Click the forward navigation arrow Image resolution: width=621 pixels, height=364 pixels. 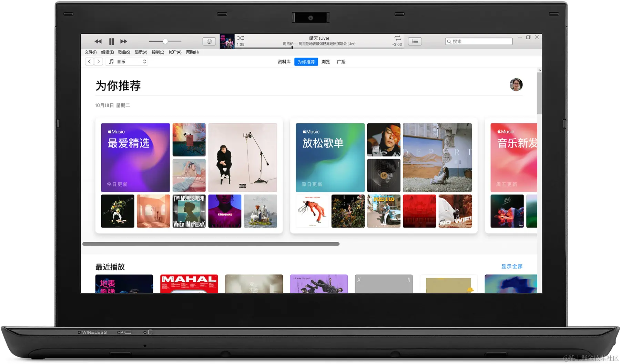(99, 61)
